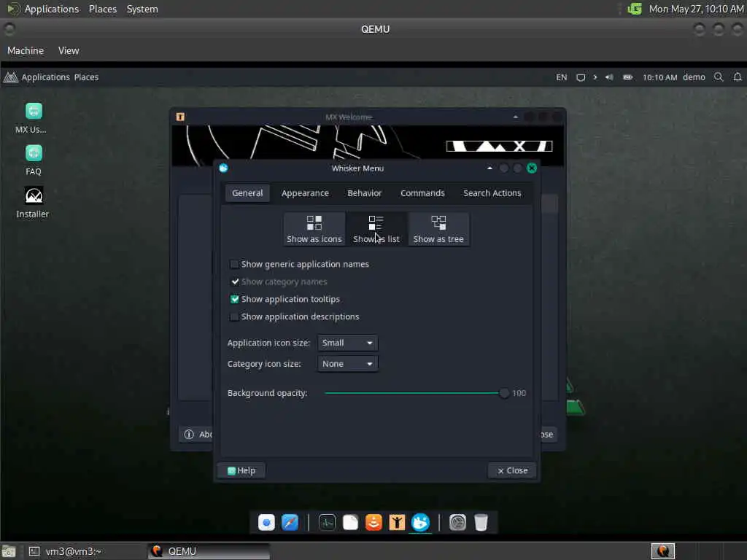Click the Whisker Menu mouse dock icon

click(x=420, y=522)
